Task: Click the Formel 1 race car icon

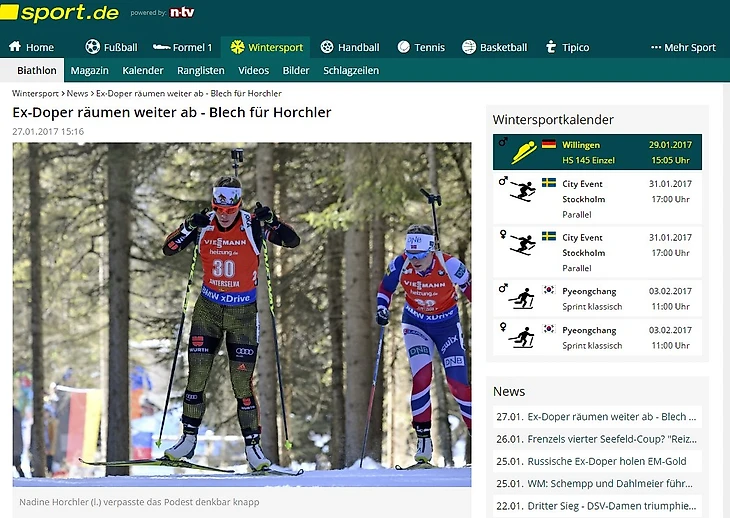Action: 161,47
